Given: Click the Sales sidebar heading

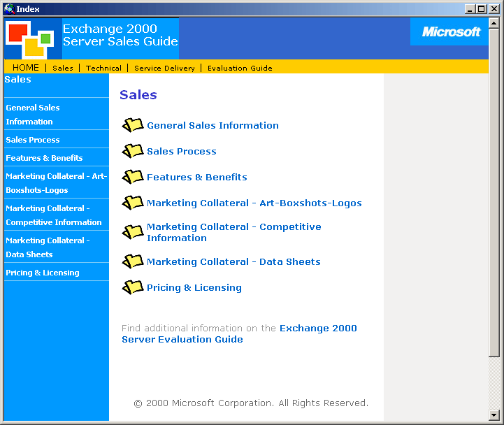Looking at the screenshot, I should pos(17,80).
